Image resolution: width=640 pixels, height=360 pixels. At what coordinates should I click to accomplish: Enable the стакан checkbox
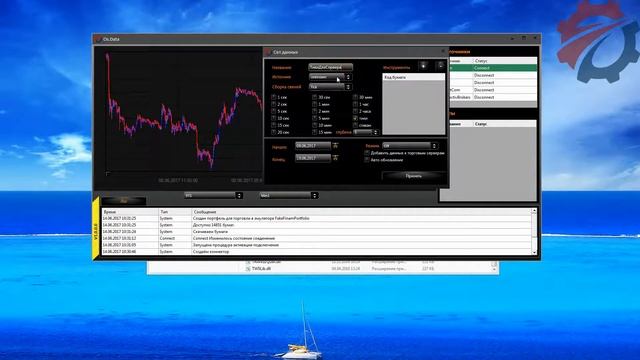coord(355,125)
